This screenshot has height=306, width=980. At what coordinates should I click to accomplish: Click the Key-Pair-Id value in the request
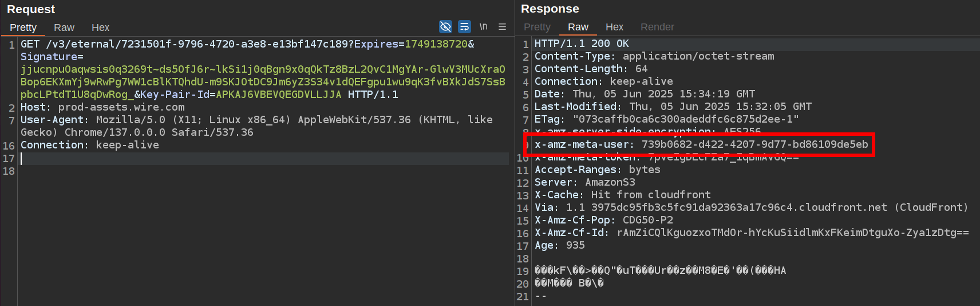278,95
